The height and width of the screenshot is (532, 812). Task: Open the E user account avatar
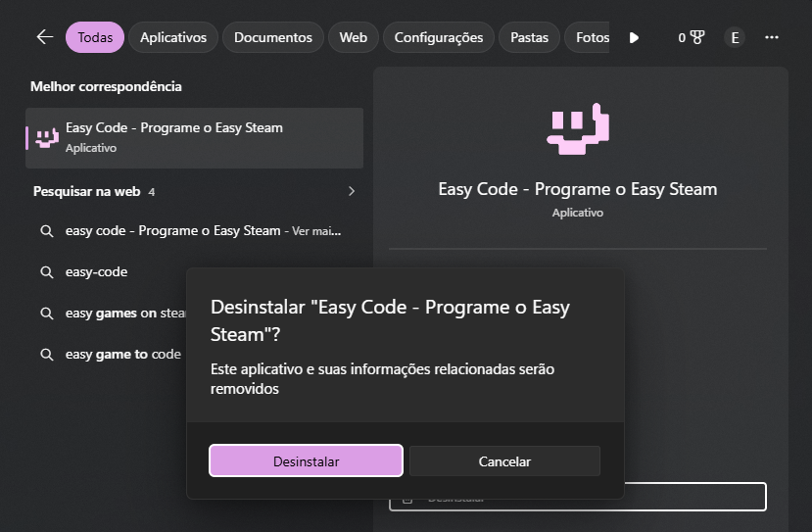coord(735,37)
